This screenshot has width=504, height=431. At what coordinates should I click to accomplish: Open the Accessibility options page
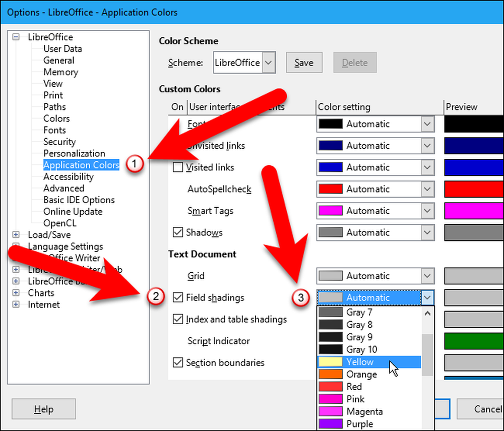[x=69, y=177]
